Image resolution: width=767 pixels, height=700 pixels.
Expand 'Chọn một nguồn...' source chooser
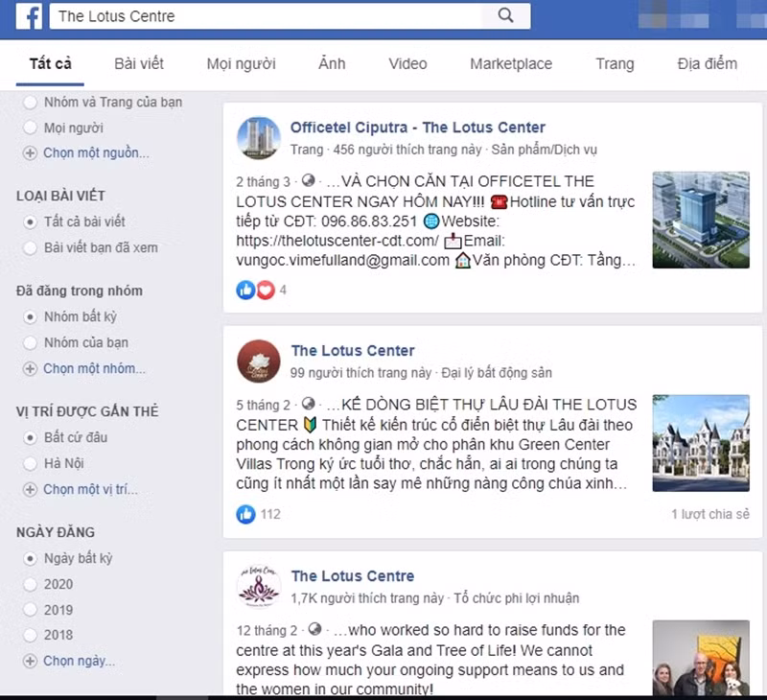(x=95, y=152)
